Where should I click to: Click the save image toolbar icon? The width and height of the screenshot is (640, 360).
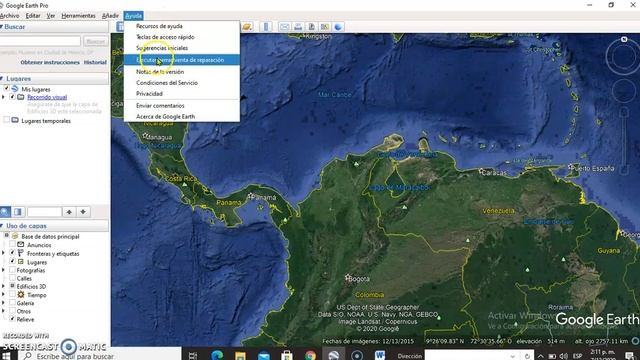coord(311,27)
